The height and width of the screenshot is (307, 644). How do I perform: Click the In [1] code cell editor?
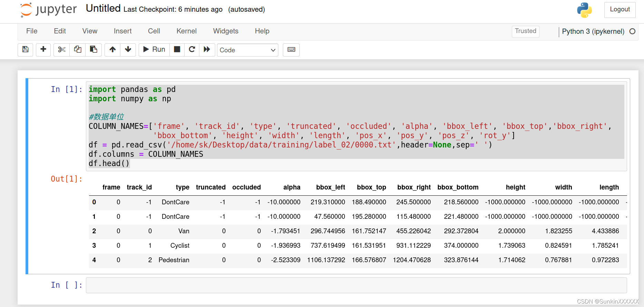356,126
